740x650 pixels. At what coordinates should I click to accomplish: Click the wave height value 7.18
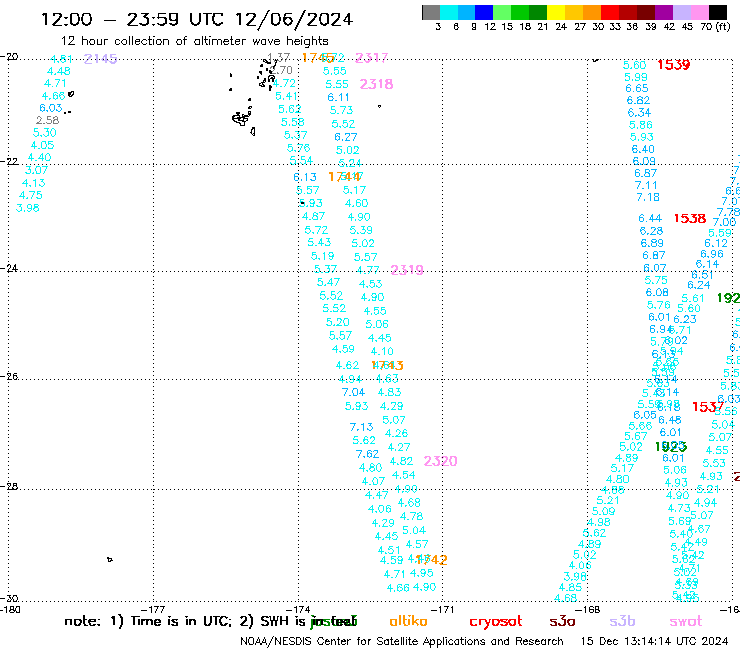click(x=648, y=197)
